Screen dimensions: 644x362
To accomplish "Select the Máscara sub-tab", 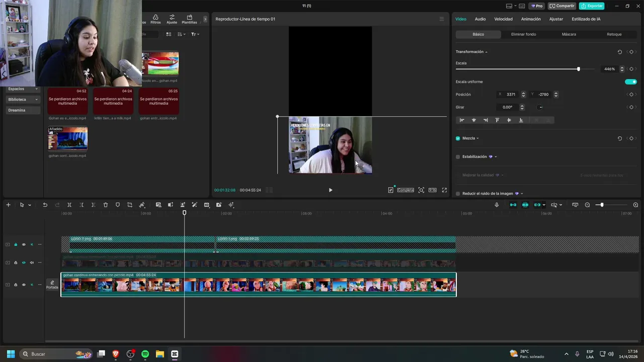I will click(x=569, y=34).
